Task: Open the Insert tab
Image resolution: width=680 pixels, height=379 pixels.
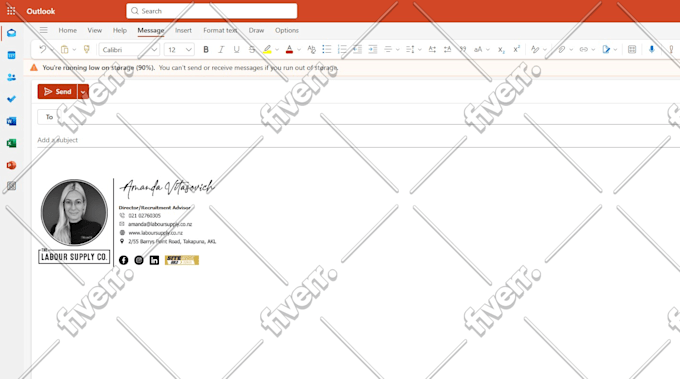Action: click(x=183, y=30)
